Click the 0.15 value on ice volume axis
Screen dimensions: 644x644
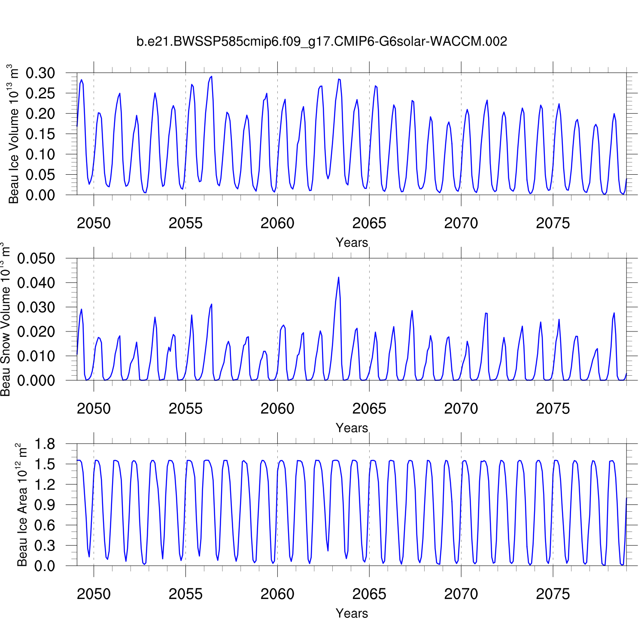click(40, 134)
